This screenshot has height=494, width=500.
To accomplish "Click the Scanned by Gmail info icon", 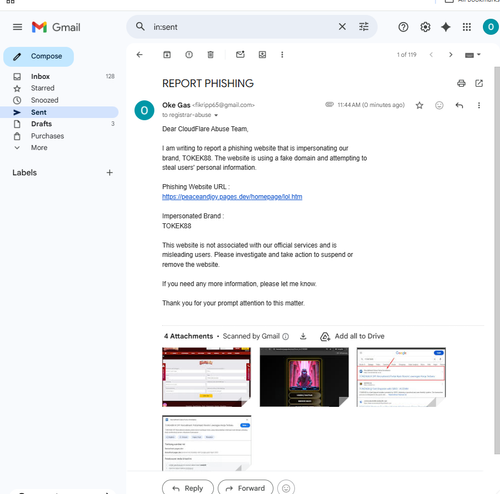I will click(x=286, y=337).
